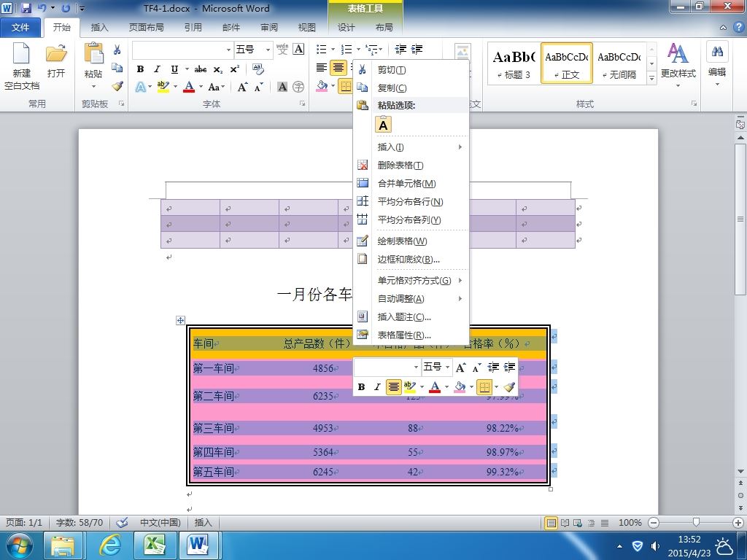The width and height of the screenshot is (747, 560).
Task: Toggle center alignment in the ribbon paragraph group
Action: point(338,68)
